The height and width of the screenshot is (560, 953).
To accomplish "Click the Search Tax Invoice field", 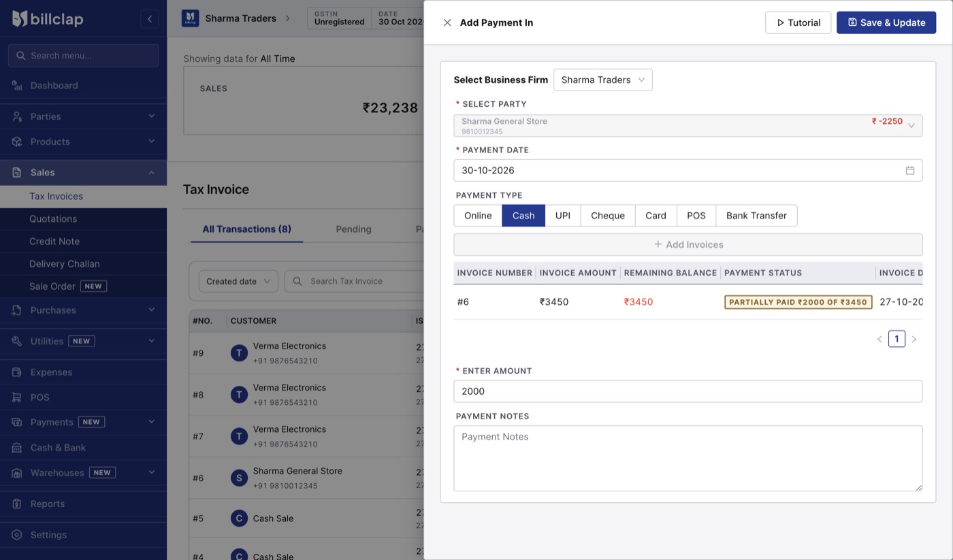I will click(x=354, y=281).
